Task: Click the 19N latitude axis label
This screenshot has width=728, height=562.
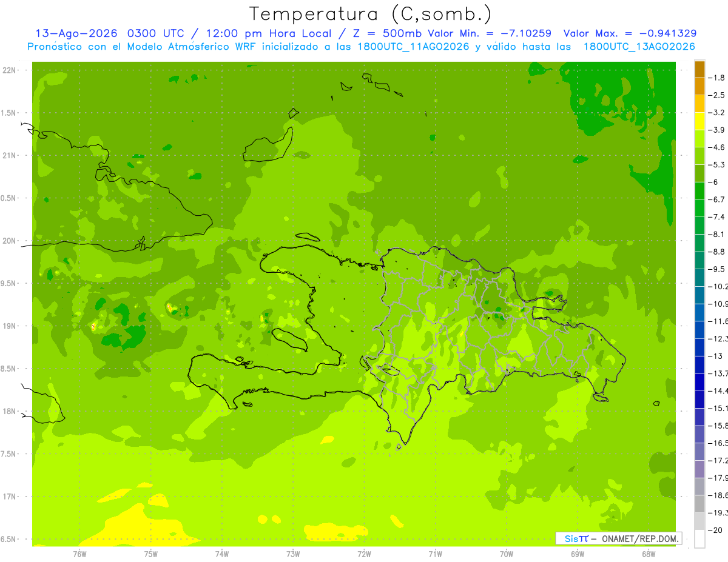Action: click(x=10, y=326)
